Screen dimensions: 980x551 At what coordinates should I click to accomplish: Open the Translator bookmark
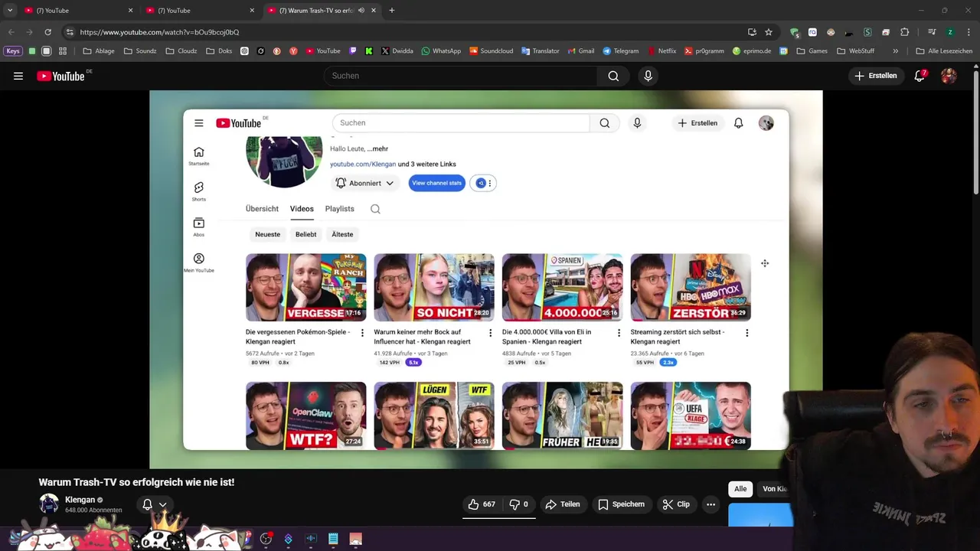coord(541,51)
